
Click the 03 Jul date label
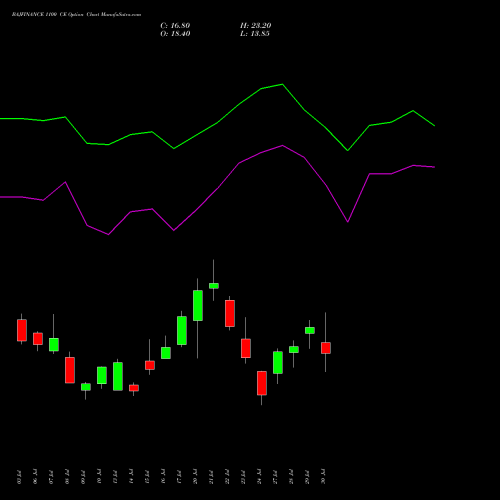click(x=19, y=477)
